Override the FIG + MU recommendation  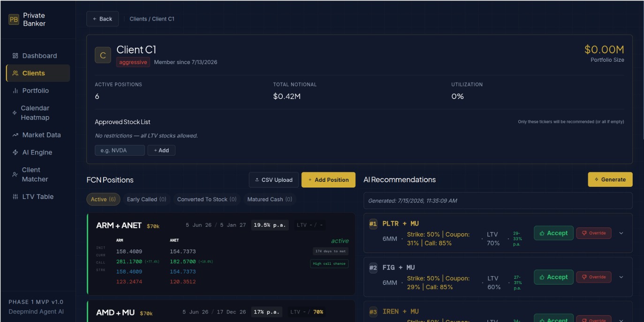point(594,277)
